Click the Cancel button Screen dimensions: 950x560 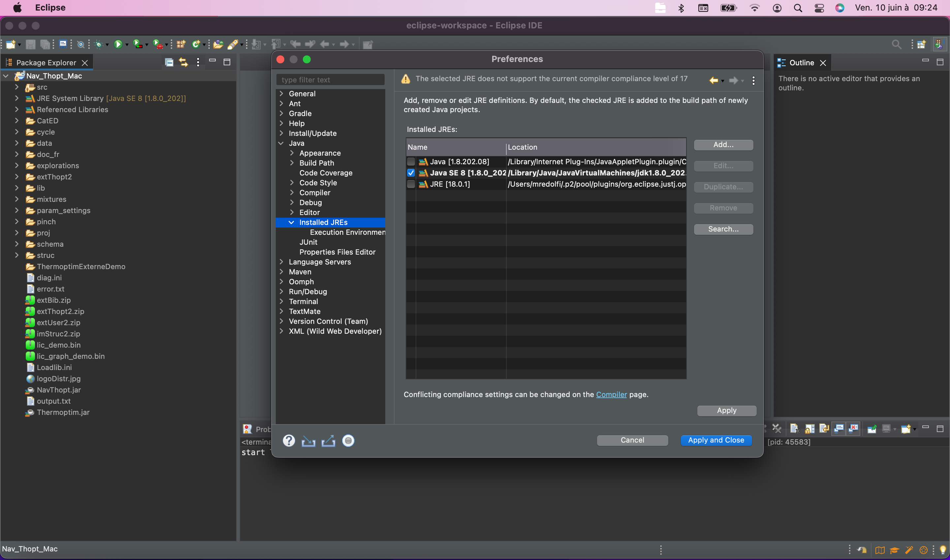[x=632, y=440]
